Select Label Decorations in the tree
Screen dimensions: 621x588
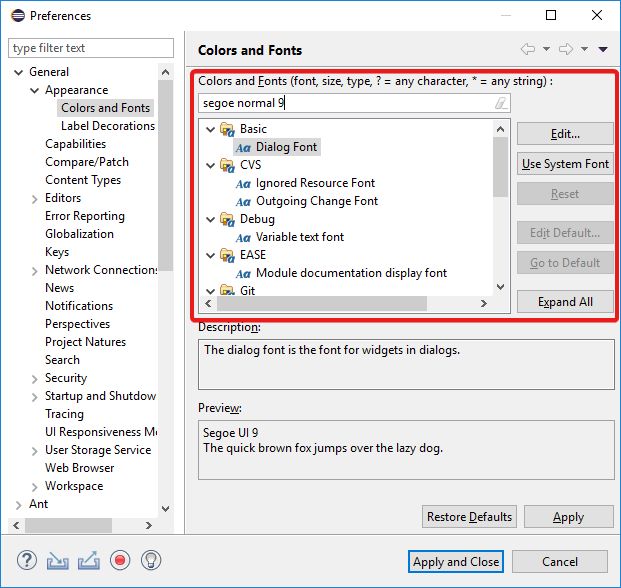pyautogui.click(x=108, y=126)
